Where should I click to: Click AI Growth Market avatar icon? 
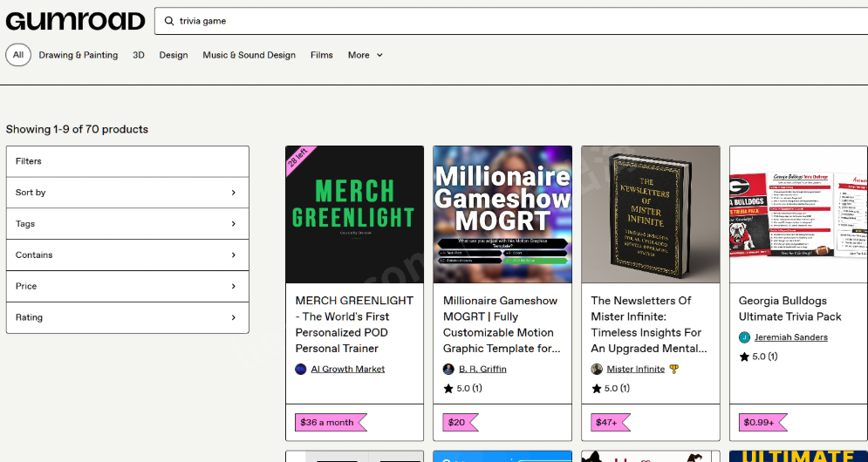coord(301,369)
